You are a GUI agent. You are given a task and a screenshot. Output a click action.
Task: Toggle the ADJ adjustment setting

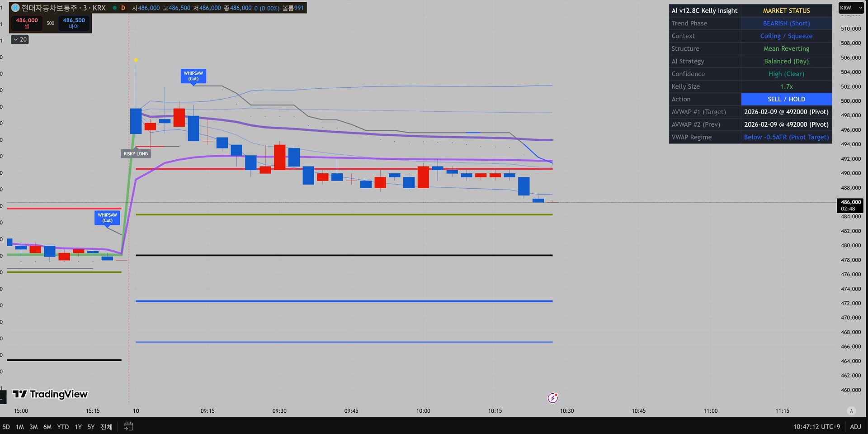pyautogui.click(x=855, y=426)
